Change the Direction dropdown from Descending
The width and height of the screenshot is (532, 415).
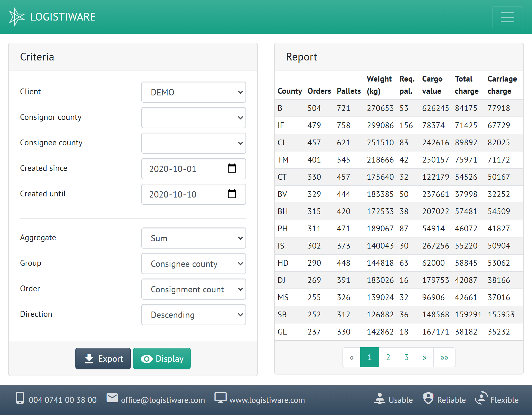(x=193, y=315)
